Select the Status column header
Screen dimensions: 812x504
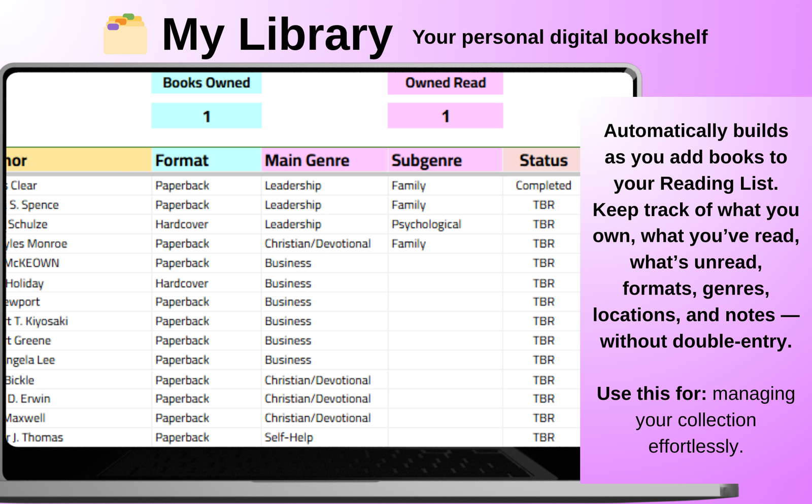point(543,161)
